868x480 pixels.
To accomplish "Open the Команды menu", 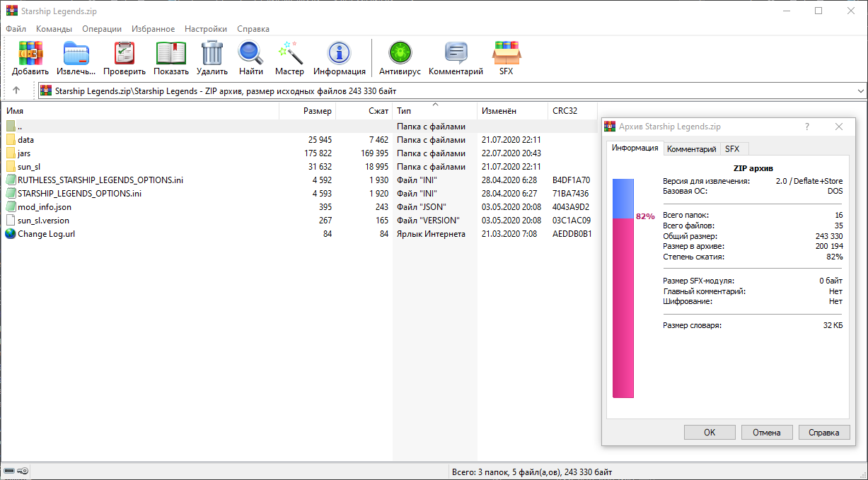I will pyautogui.click(x=54, y=29).
